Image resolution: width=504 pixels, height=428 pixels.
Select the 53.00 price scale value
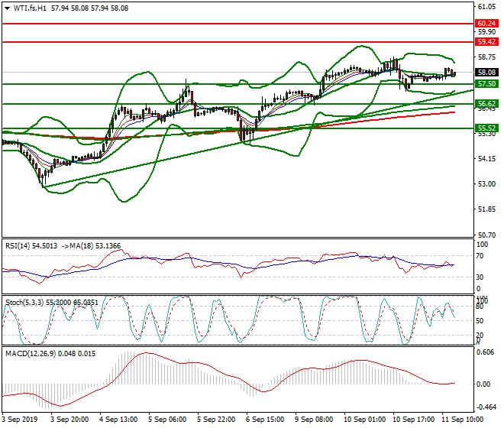[486, 184]
